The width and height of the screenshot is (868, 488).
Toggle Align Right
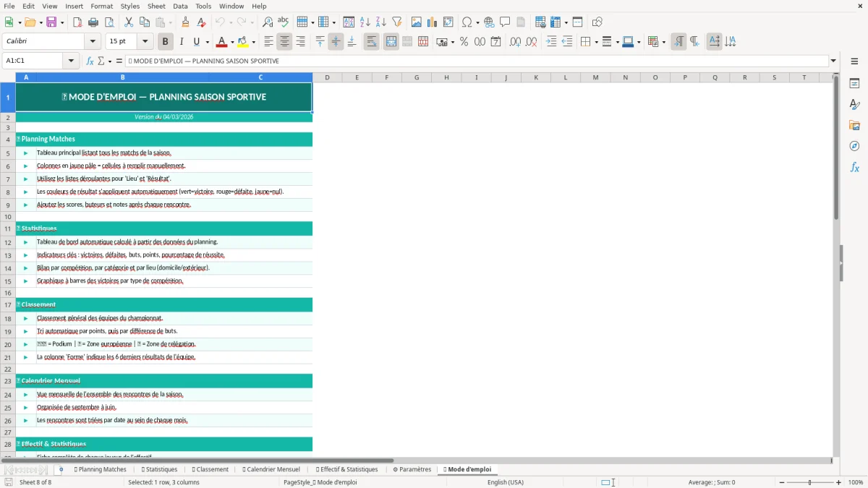[x=301, y=42]
